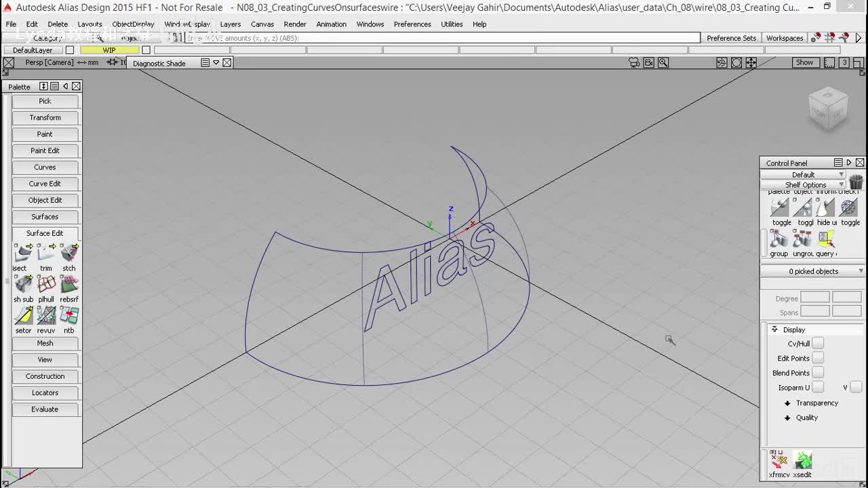
Task: Toggle the Isoparm V checkbox
Action: (x=856, y=387)
